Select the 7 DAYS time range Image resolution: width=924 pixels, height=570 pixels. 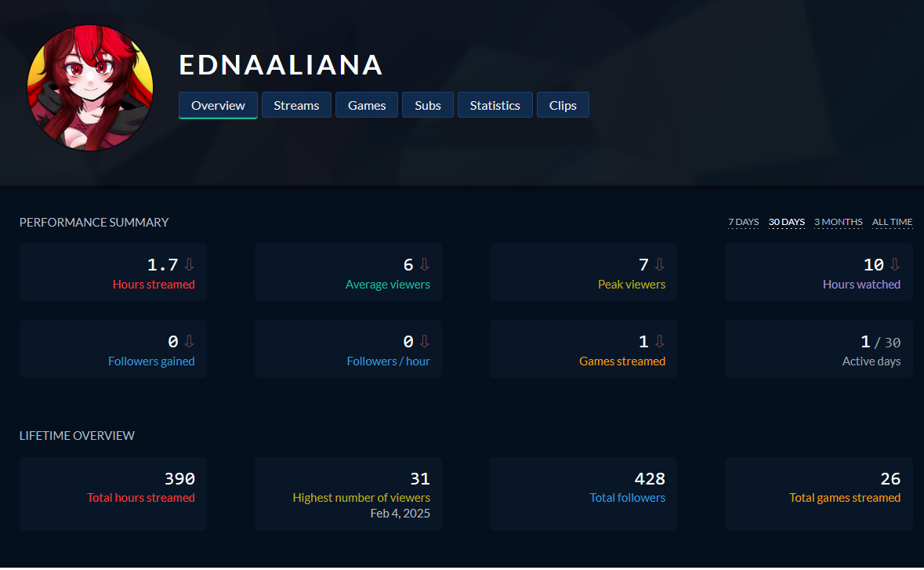coord(743,222)
